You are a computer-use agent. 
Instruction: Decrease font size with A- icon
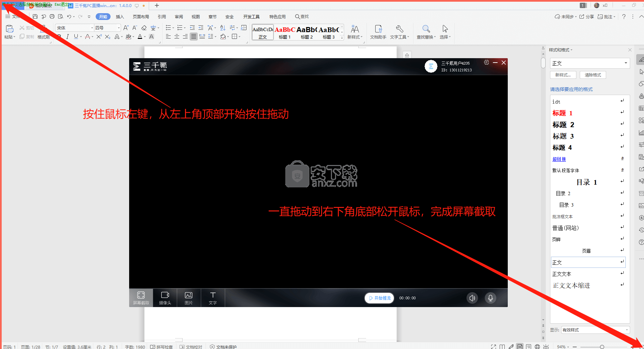(135, 28)
